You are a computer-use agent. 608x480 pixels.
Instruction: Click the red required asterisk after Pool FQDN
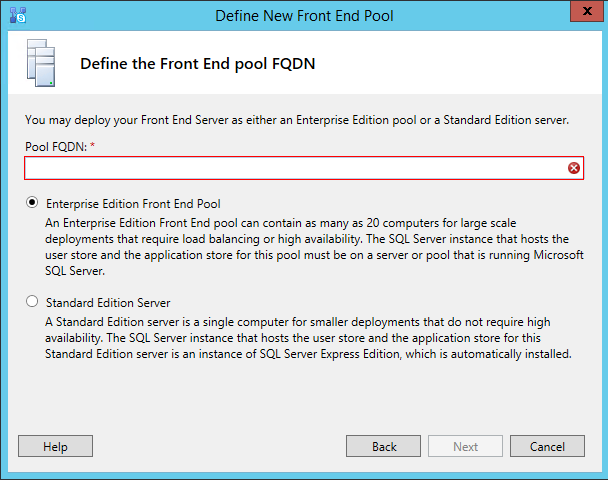click(x=93, y=146)
